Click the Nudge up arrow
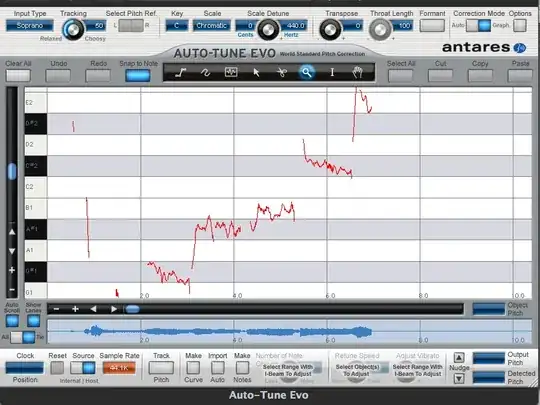 pyautogui.click(x=459, y=358)
